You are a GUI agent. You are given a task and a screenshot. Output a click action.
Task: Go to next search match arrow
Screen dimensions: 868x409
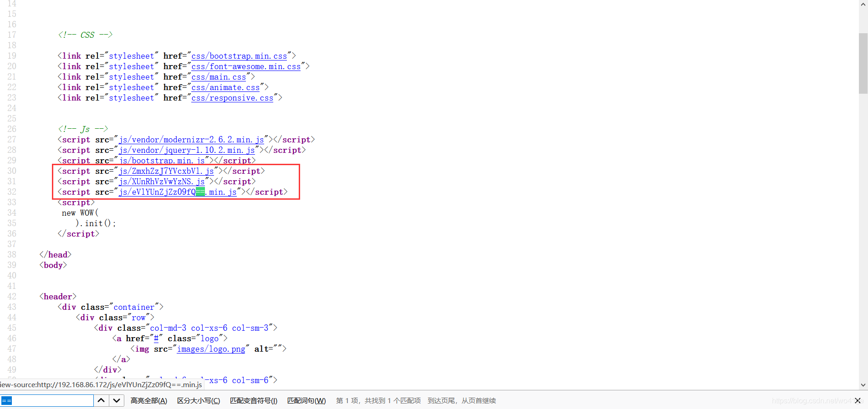click(117, 401)
